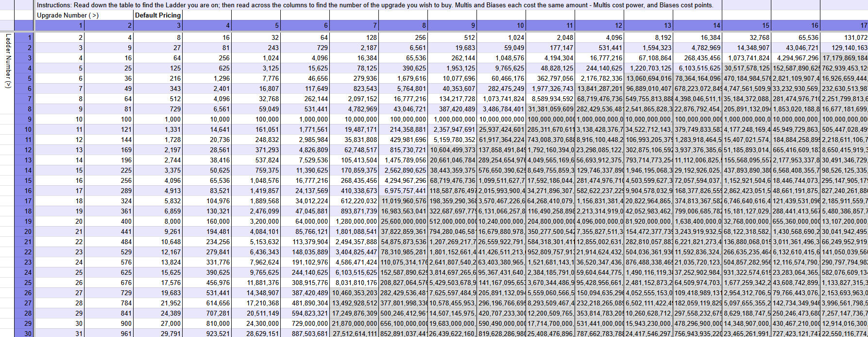This screenshot has height=337, width=868.
Task: Select upgrade column header 7 in blue row
Action: click(x=354, y=25)
